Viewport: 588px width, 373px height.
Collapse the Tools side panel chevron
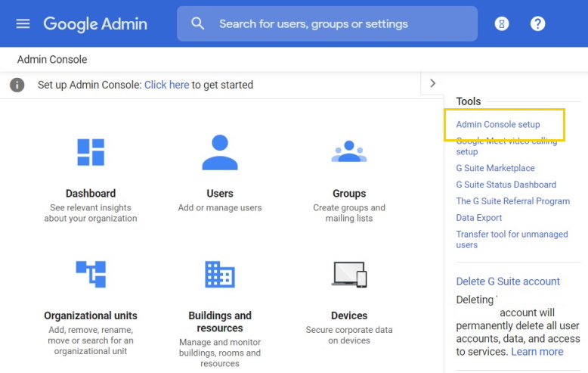click(x=432, y=83)
